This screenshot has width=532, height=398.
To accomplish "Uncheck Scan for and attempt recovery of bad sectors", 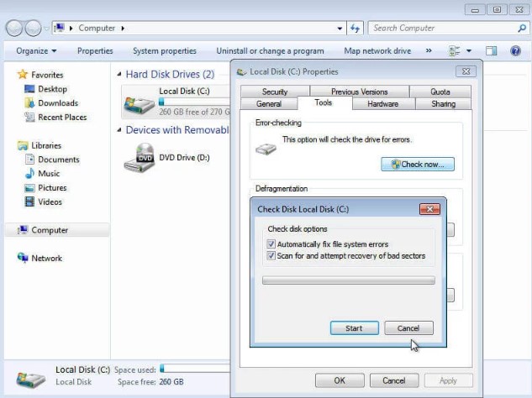I will pos(271,255).
